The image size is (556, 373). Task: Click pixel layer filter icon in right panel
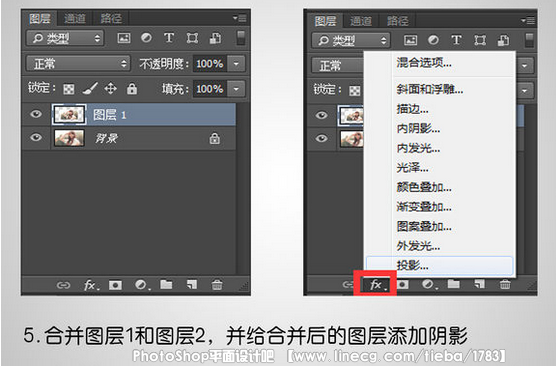tap(410, 40)
